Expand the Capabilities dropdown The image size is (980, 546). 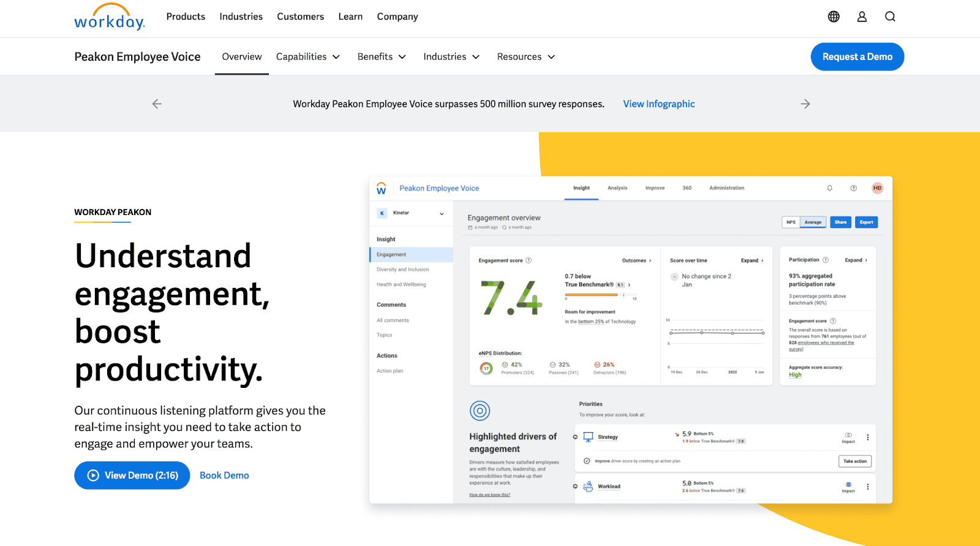[308, 56]
